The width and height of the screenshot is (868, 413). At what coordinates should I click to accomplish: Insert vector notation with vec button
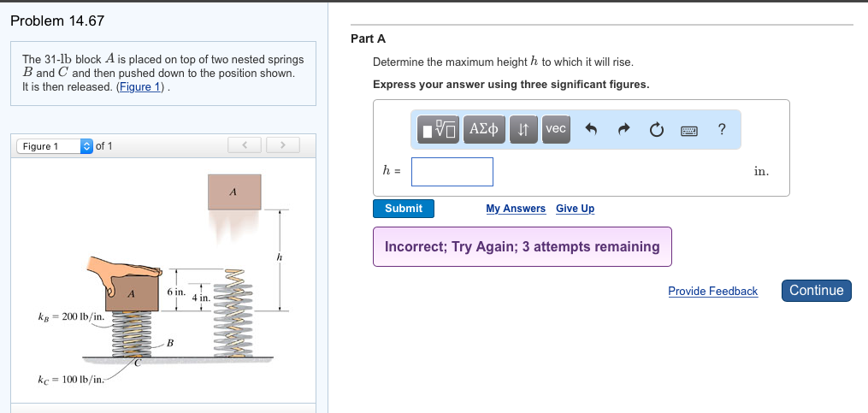coord(555,129)
